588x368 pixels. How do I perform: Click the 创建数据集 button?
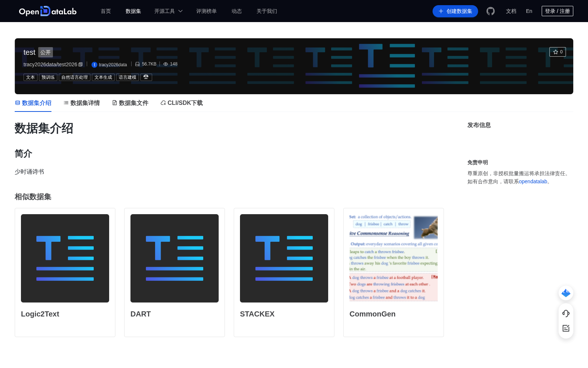point(455,11)
